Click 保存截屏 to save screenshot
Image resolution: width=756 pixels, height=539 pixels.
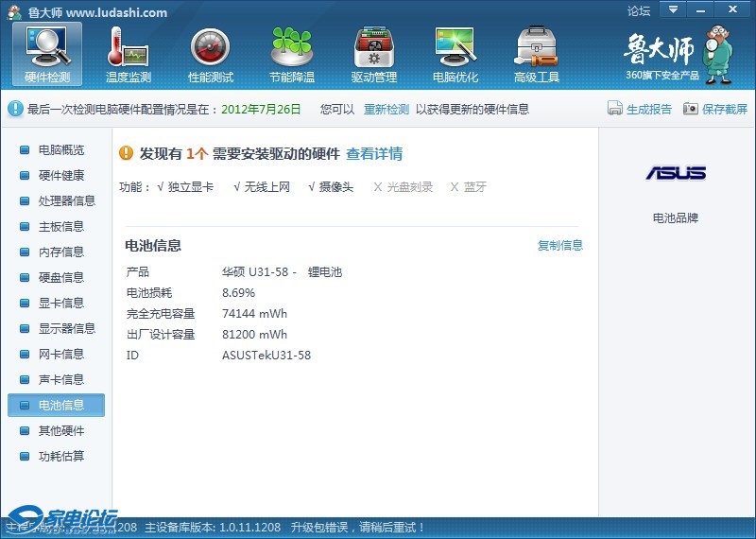click(725, 109)
